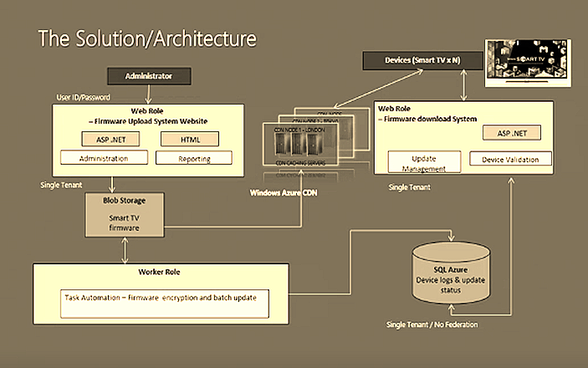The width and height of the screenshot is (588, 368).
Task: Click the Device Validation box
Action: coord(510,159)
